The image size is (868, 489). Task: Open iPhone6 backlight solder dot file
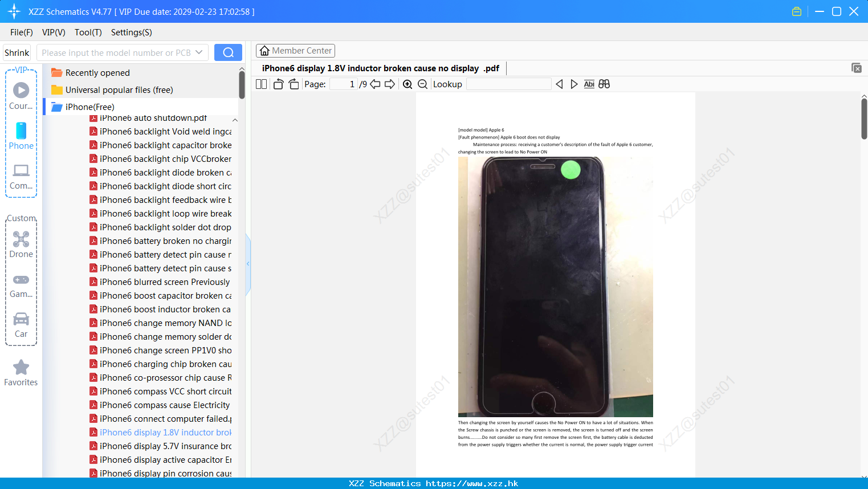[x=161, y=227]
